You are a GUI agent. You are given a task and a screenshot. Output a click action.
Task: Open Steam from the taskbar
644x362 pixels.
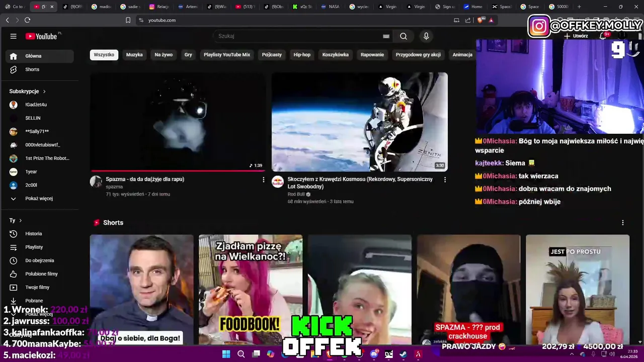click(403, 354)
